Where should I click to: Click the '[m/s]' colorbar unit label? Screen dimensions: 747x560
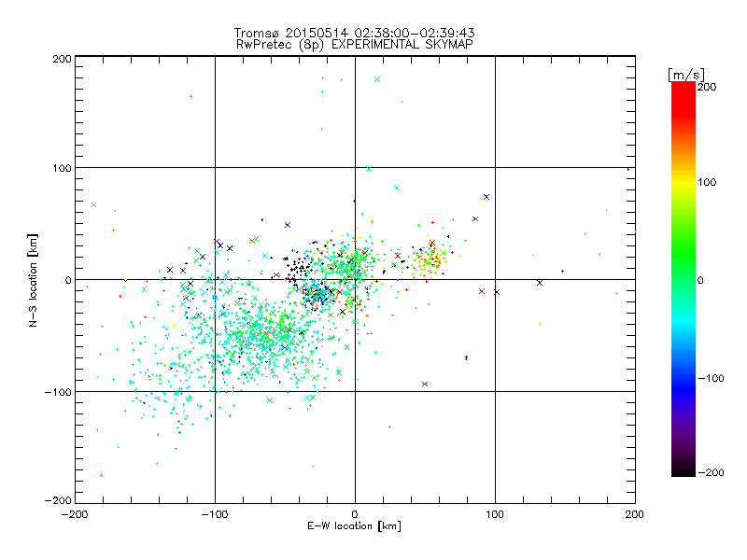pyautogui.click(x=686, y=75)
